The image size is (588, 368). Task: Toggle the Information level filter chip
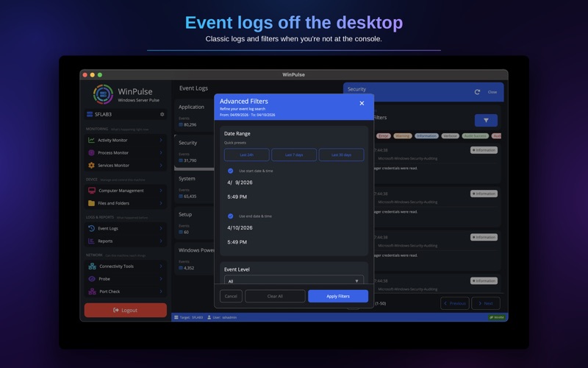(x=426, y=136)
